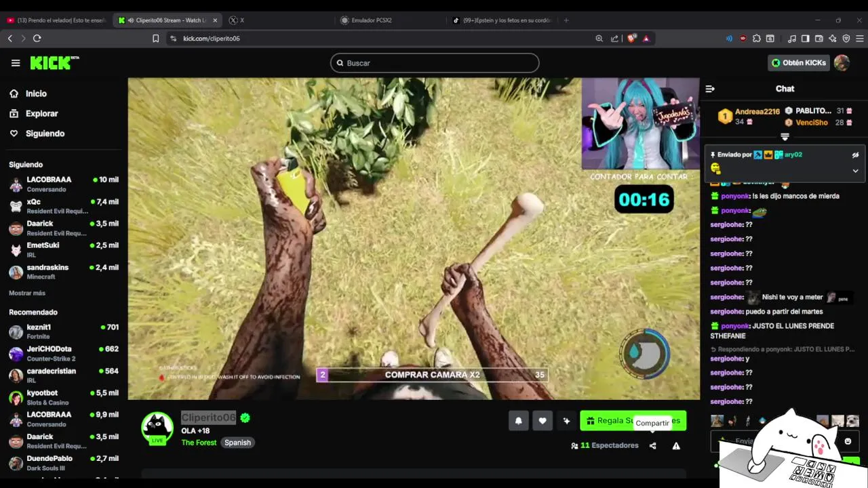Image resolution: width=868 pixels, height=488 pixels.
Task: Click the sparkle icon button
Action: pyautogui.click(x=566, y=421)
